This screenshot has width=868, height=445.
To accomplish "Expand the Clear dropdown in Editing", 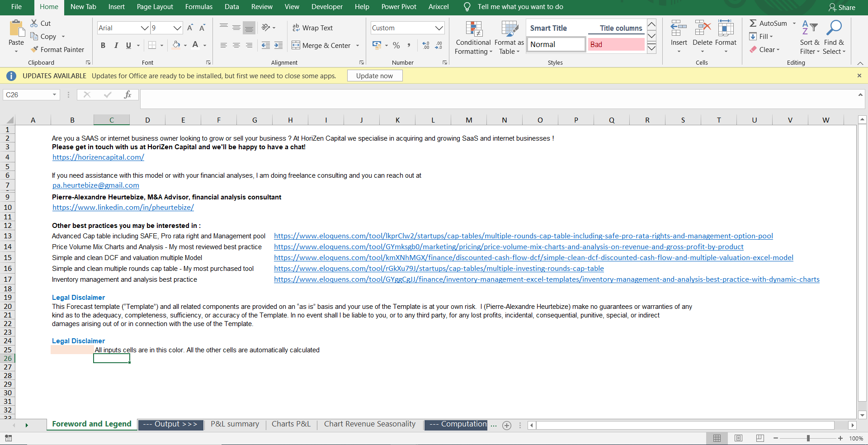I will (x=778, y=50).
